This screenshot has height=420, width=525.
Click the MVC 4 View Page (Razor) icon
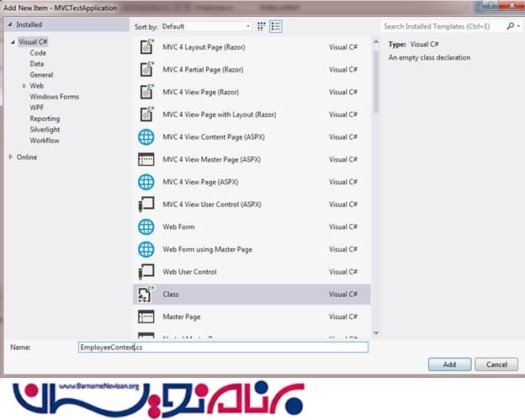(146, 92)
